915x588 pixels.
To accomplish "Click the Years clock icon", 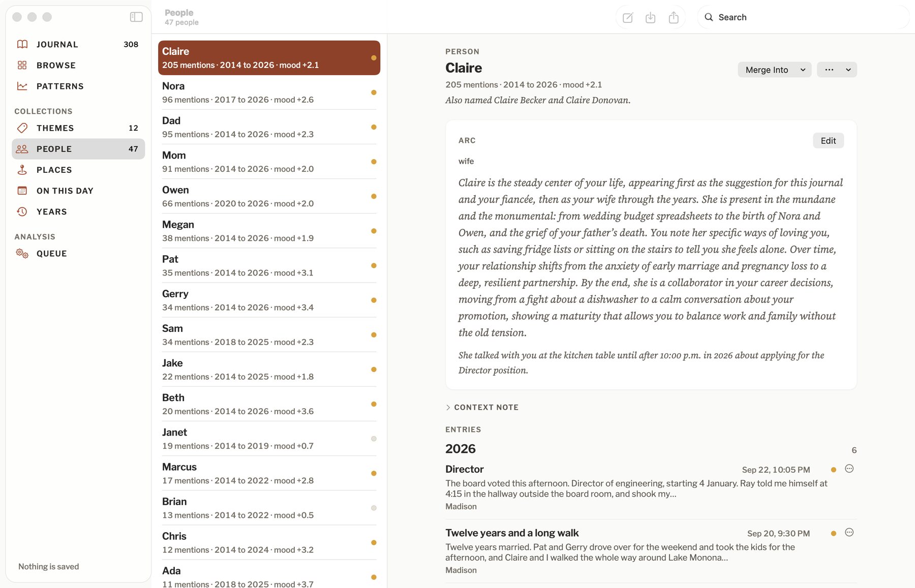I will click(22, 211).
